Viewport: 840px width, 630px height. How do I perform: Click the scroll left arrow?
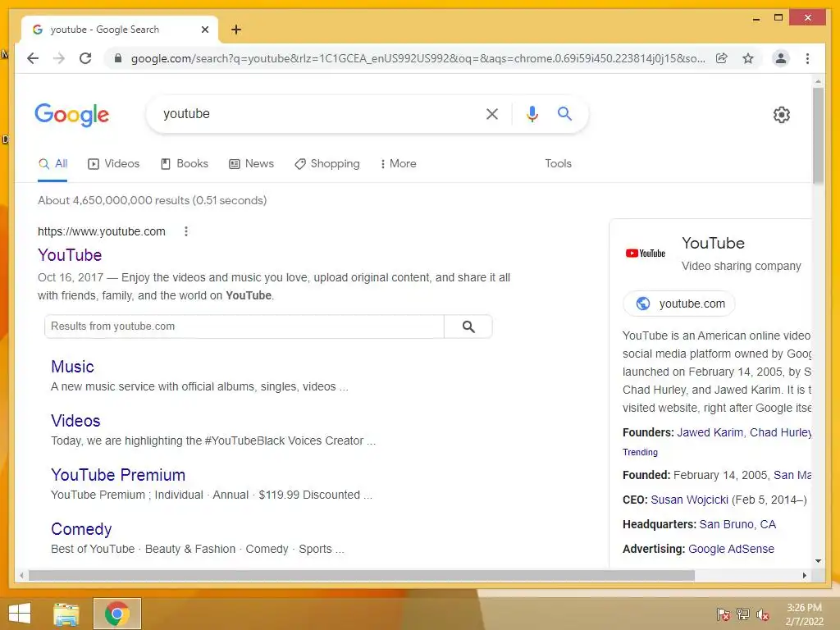21,576
